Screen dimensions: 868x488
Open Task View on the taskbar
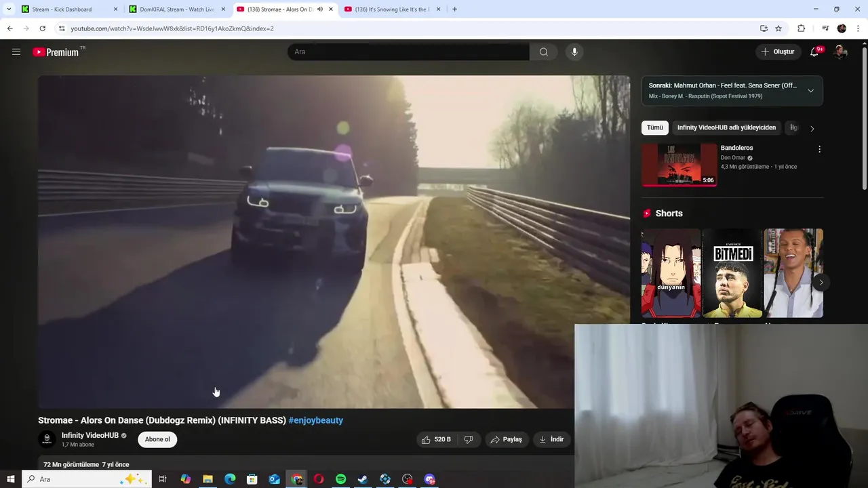163,479
